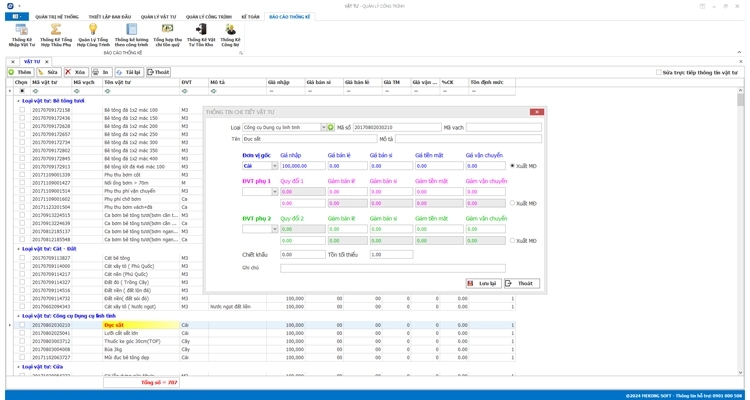Enable Sửa trực tiếp thông tin vật tư
The width and height of the screenshot is (750, 400).
click(x=658, y=72)
